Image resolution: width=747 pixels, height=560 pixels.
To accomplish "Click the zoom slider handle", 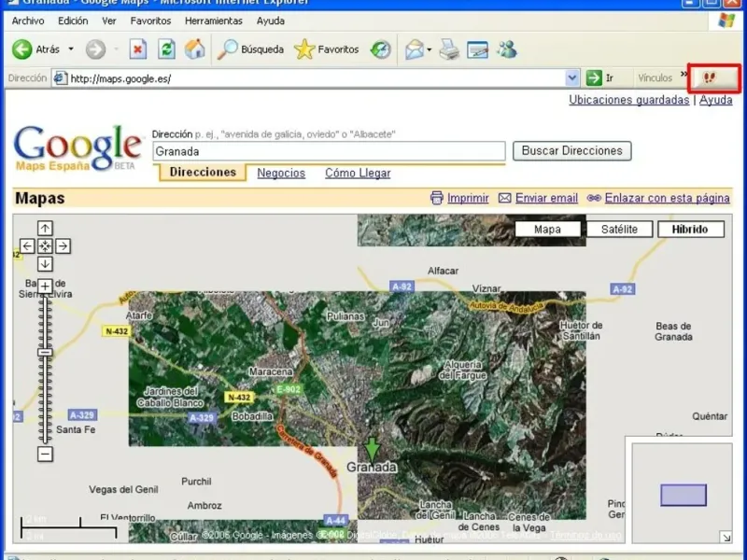I will click(x=45, y=353).
